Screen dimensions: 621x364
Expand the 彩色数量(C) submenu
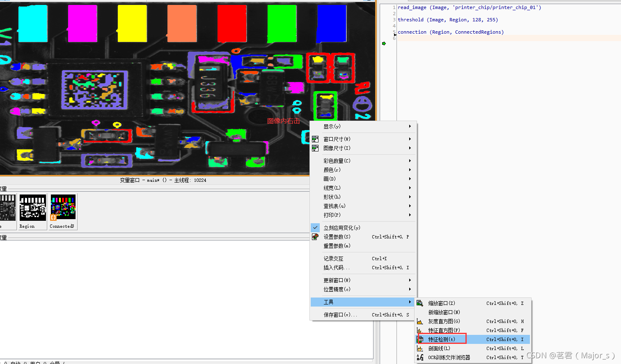(363, 161)
